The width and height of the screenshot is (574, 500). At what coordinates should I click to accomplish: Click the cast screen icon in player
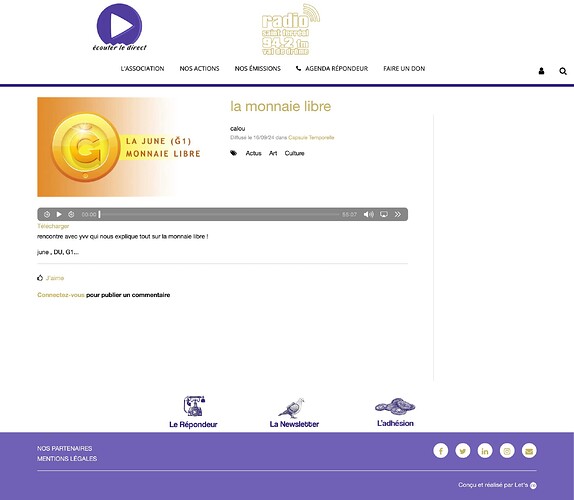tap(384, 214)
